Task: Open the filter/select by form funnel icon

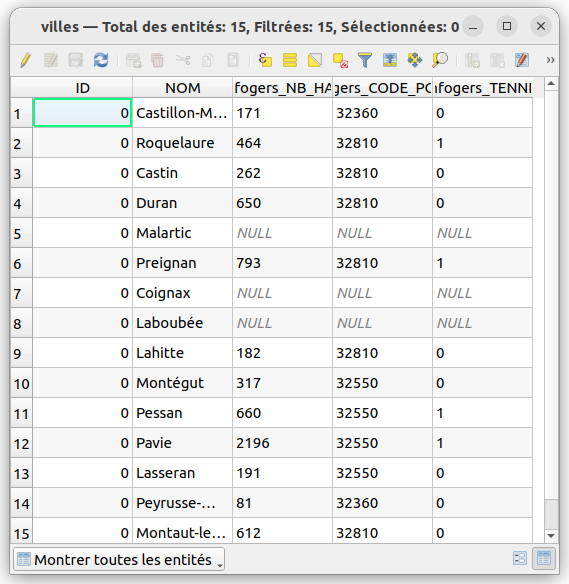Action: [x=365, y=60]
